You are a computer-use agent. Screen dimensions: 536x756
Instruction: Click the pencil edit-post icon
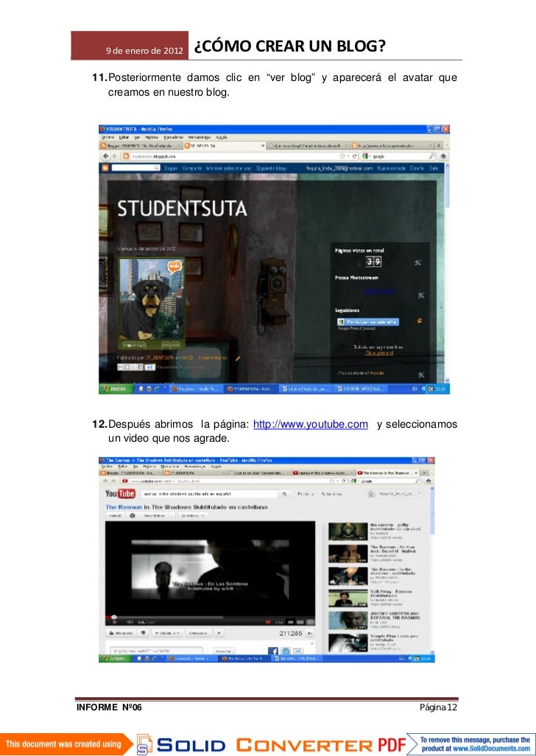tap(238, 358)
